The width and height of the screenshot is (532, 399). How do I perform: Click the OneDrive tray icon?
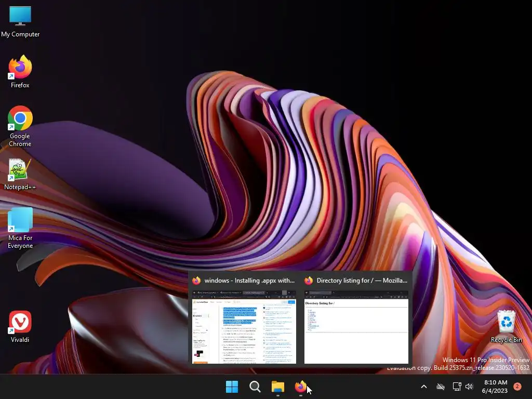(x=441, y=387)
